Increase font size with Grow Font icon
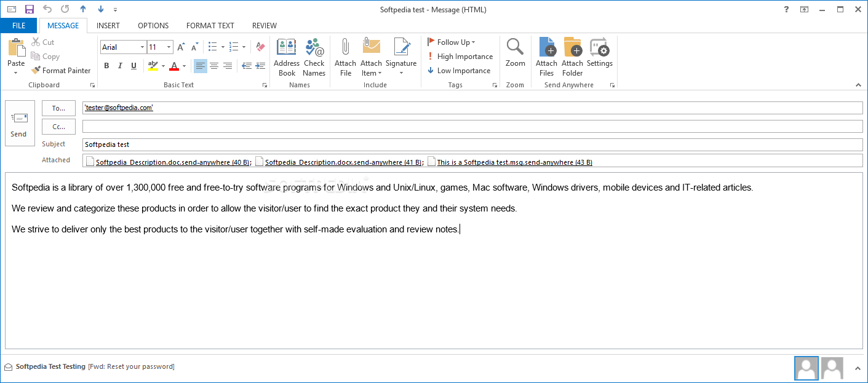 [181, 47]
